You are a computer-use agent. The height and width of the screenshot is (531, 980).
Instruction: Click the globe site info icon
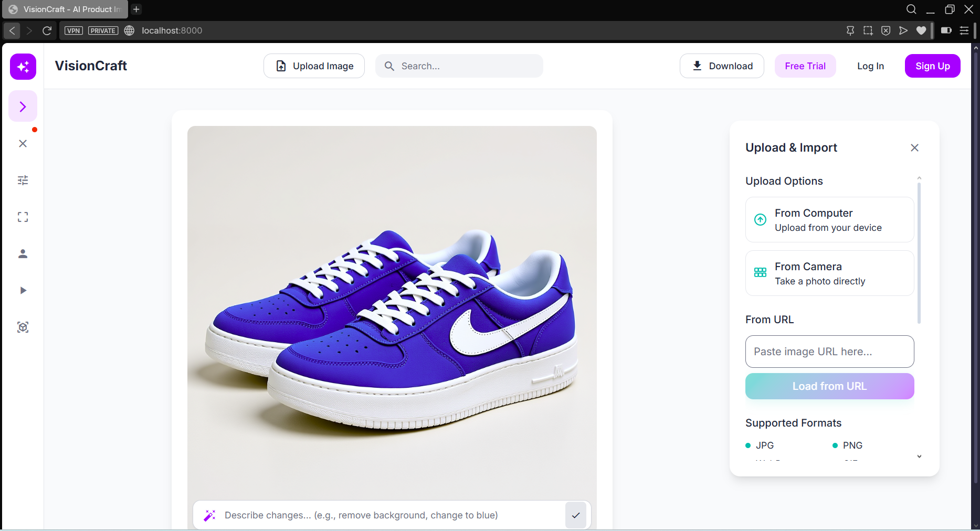pos(129,30)
